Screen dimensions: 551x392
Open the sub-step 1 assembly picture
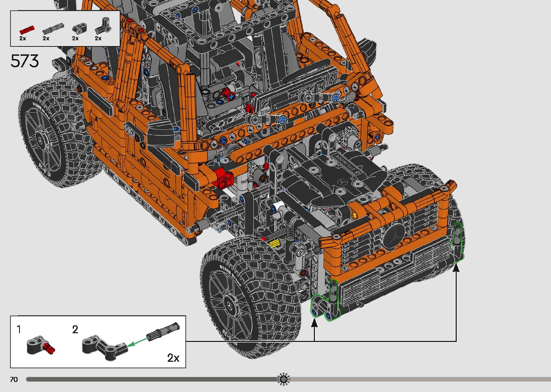point(40,345)
